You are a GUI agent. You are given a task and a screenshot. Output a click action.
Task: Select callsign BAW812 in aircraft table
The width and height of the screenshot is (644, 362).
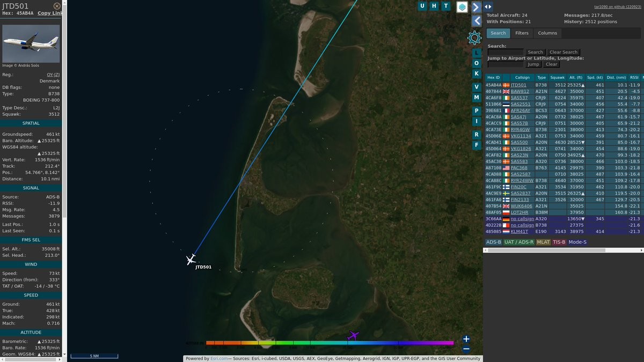[520, 91]
